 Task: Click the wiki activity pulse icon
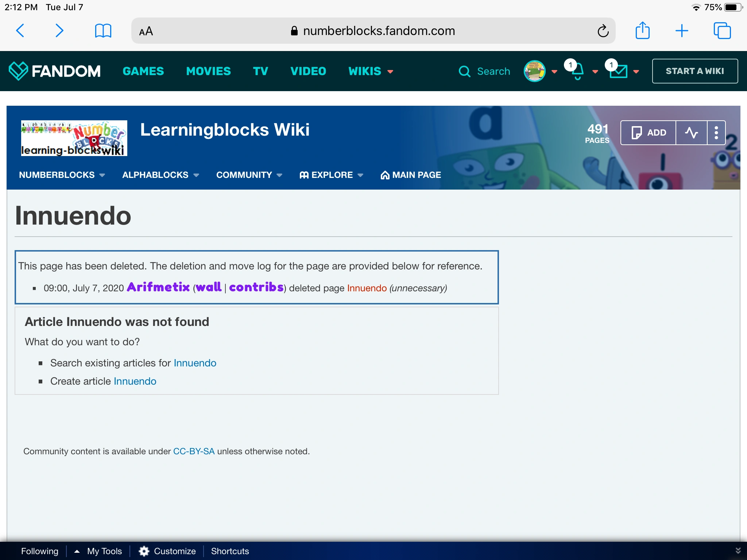(x=691, y=132)
